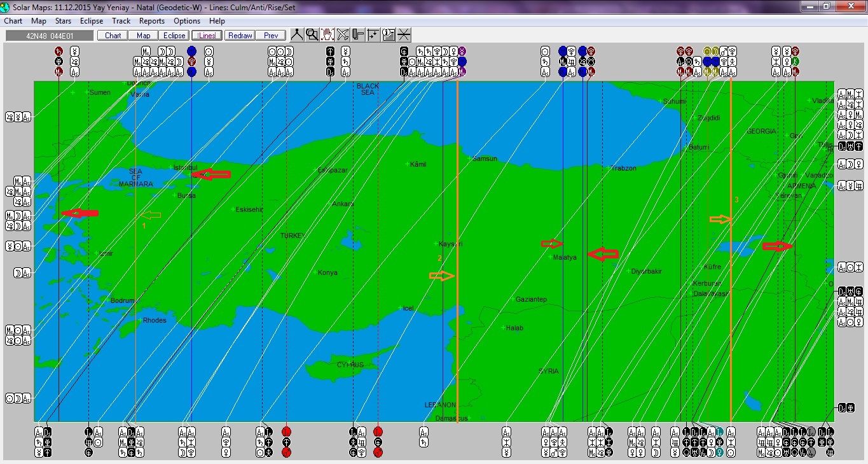Viewport: 868px width, 464px height.
Task: Open the Reports menu
Action: click(x=152, y=21)
